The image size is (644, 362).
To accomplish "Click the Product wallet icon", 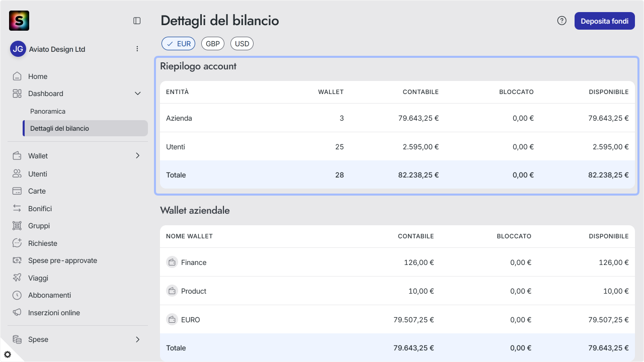I will pyautogui.click(x=172, y=291).
